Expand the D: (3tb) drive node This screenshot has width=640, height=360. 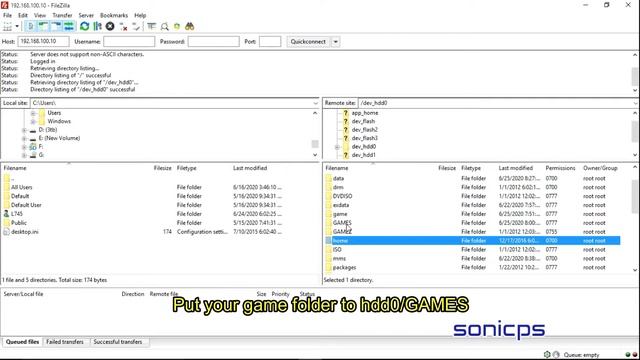pos(24,130)
